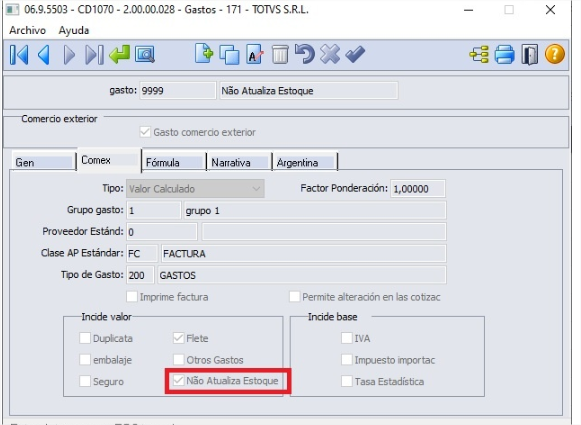
Task: Click the Proveedor Estánd code field
Action: [x=162, y=232]
